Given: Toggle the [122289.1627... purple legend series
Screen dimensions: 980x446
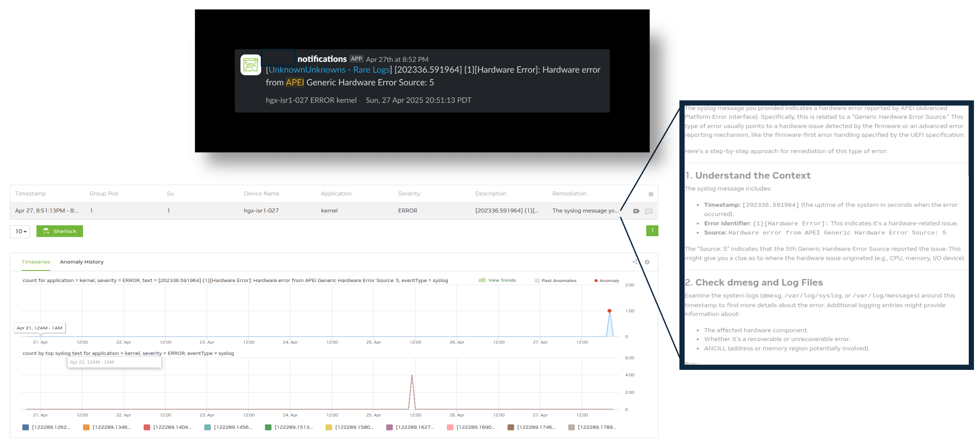Looking at the screenshot, I should click(410, 427).
